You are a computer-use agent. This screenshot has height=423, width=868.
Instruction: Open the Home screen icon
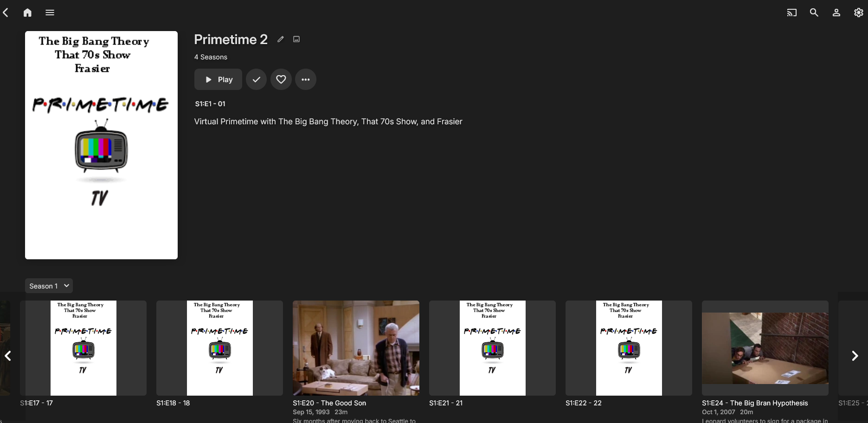click(28, 13)
